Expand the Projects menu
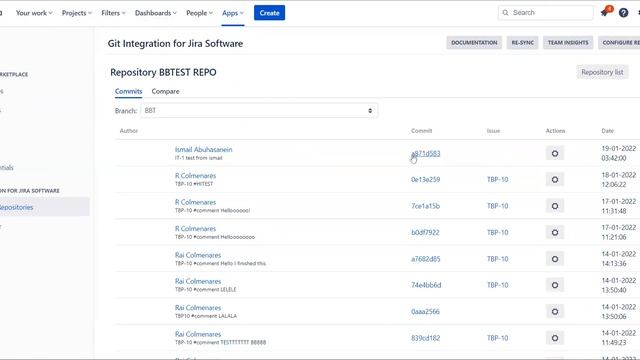The height and width of the screenshot is (360, 640). (x=77, y=13)
